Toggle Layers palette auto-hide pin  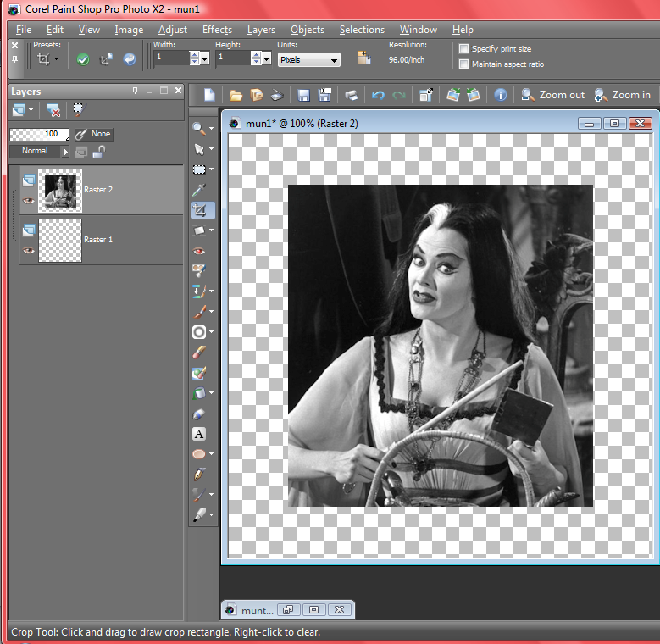tap(135, 91)
